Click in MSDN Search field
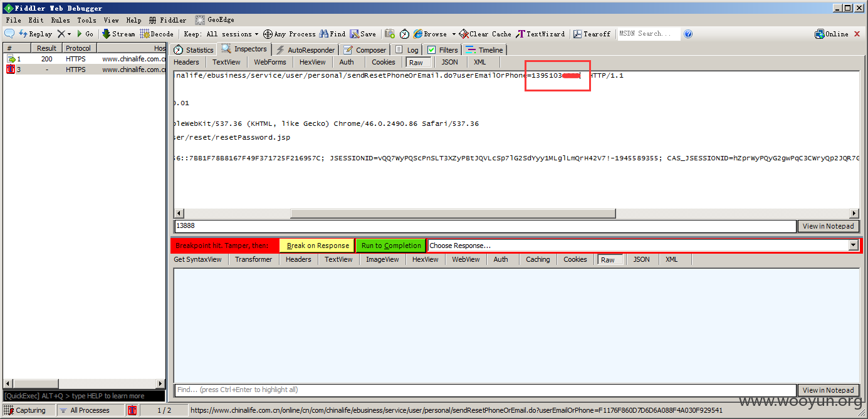The image size is (868, 419). [x=649, y=34]
